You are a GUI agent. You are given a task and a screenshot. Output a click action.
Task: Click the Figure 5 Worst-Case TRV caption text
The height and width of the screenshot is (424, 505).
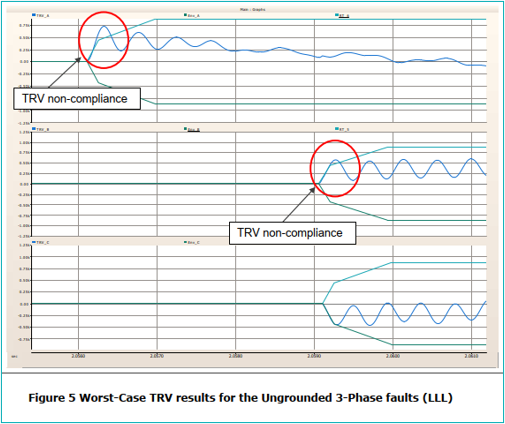[x=240, y=398]
